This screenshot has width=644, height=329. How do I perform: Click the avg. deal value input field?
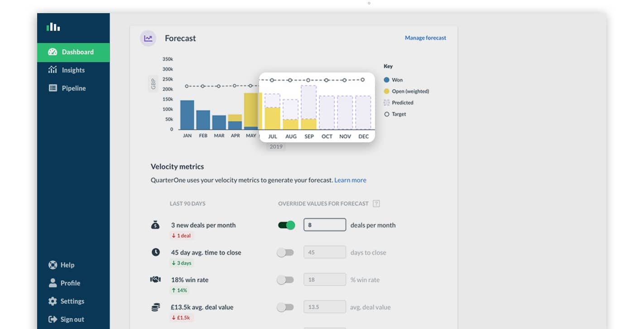coord(325,307)
